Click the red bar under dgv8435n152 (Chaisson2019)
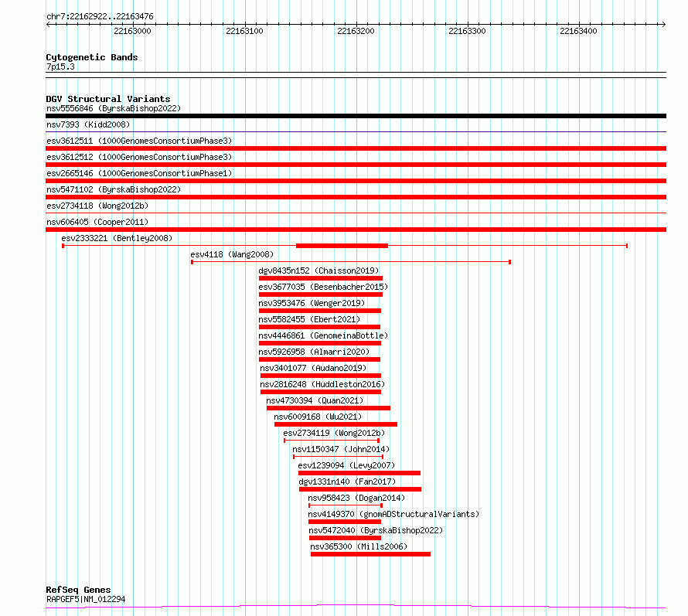688x616 pixels. pos(321,278)
